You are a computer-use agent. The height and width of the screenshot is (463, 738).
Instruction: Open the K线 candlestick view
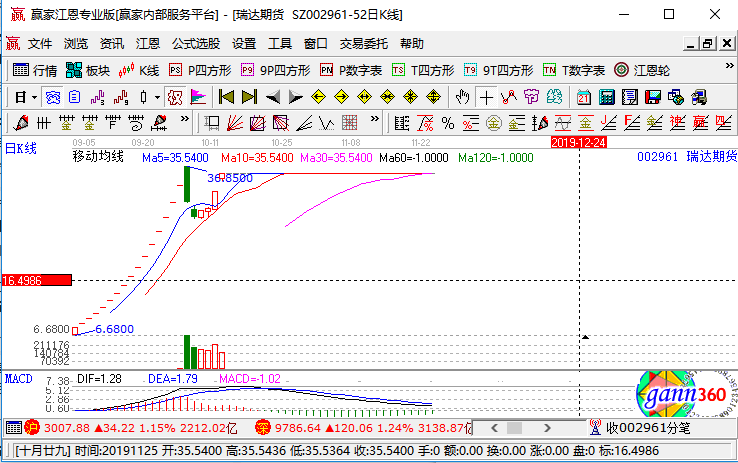(x=139, y=71)
